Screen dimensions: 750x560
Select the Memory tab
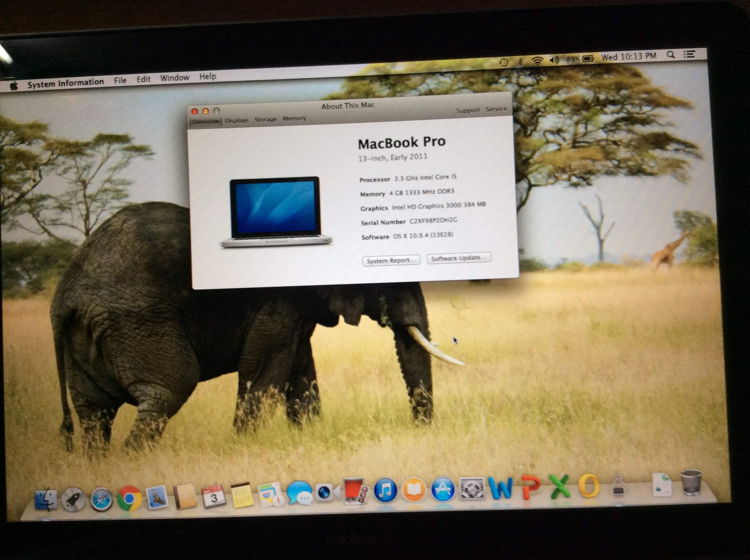coord(294,119)
